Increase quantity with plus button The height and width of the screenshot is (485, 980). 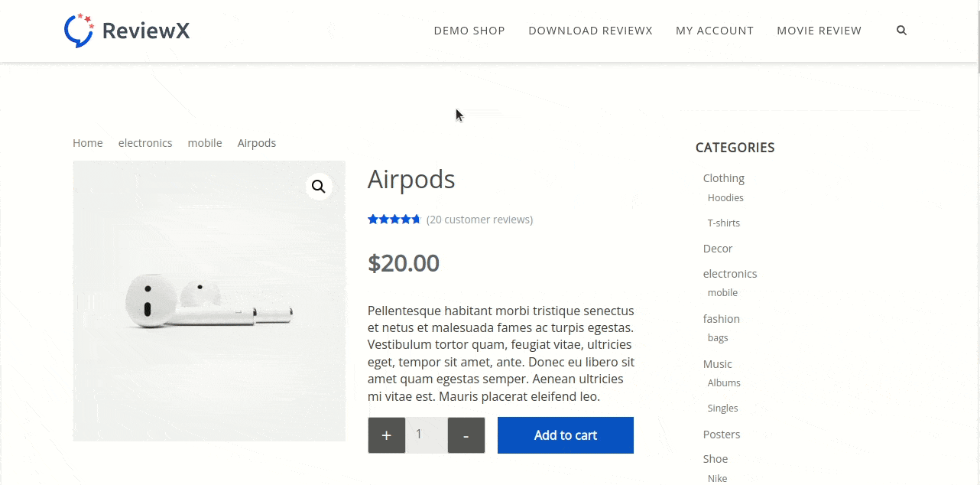click(387, 435)
